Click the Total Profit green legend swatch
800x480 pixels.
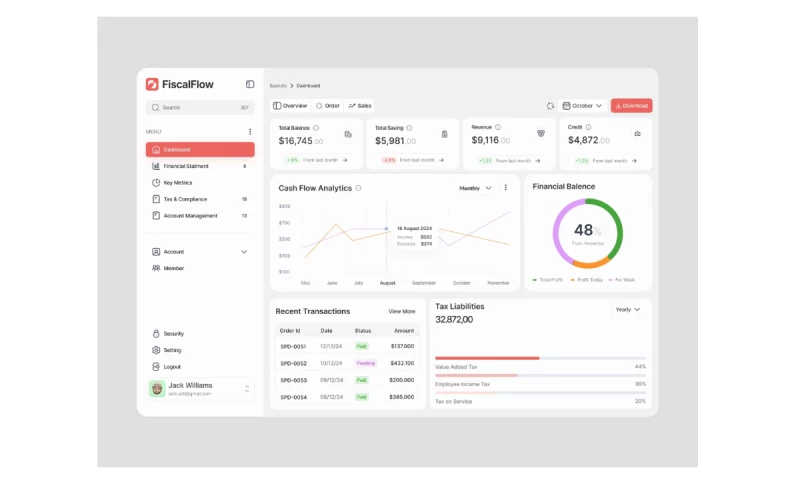click(x=535, y=280)
